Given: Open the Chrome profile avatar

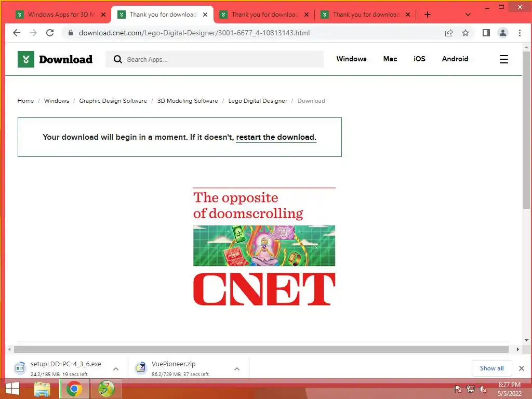Looking at the screenshot, I should click(503, 33).
